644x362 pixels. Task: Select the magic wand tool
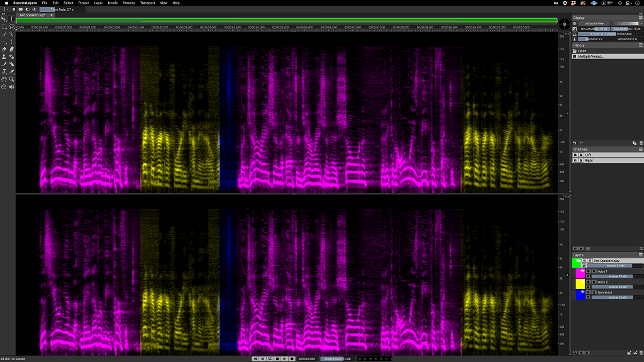click(12, 34)
